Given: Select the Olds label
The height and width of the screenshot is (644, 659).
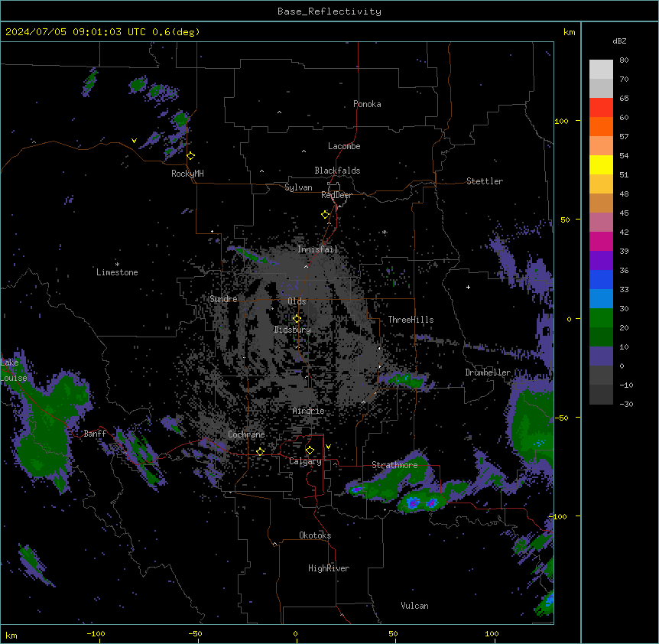Looking at the screenshot, I should (297, 301).
